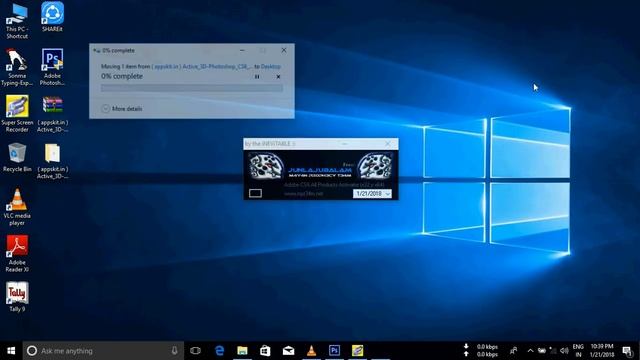Open the Adobe Reader XI desktop shortcut
This screenshot has height=360, width=640.
(x=17, y=253)
